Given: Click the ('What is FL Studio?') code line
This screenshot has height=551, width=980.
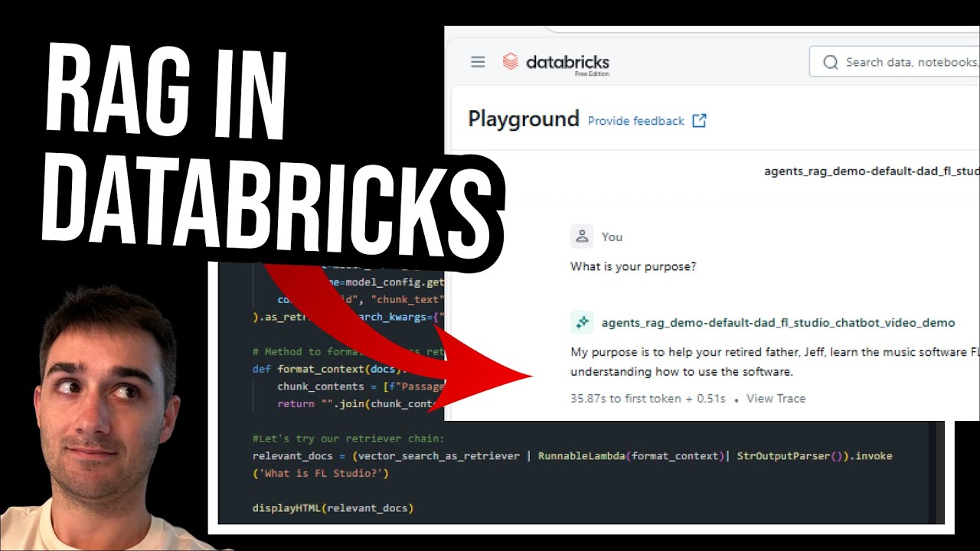Looking at the screenshot, I should tap(321, 474).
